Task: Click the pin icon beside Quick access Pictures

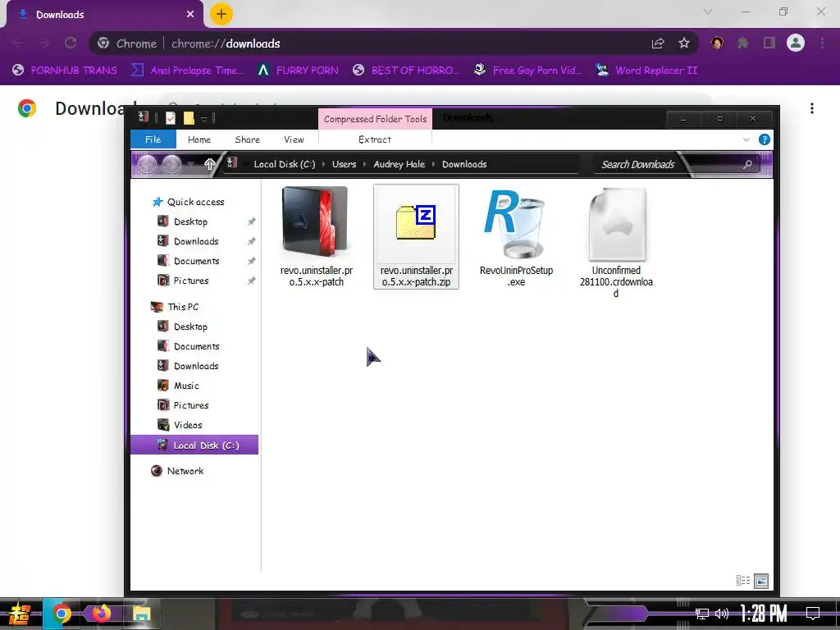Action: coord(251,281)
